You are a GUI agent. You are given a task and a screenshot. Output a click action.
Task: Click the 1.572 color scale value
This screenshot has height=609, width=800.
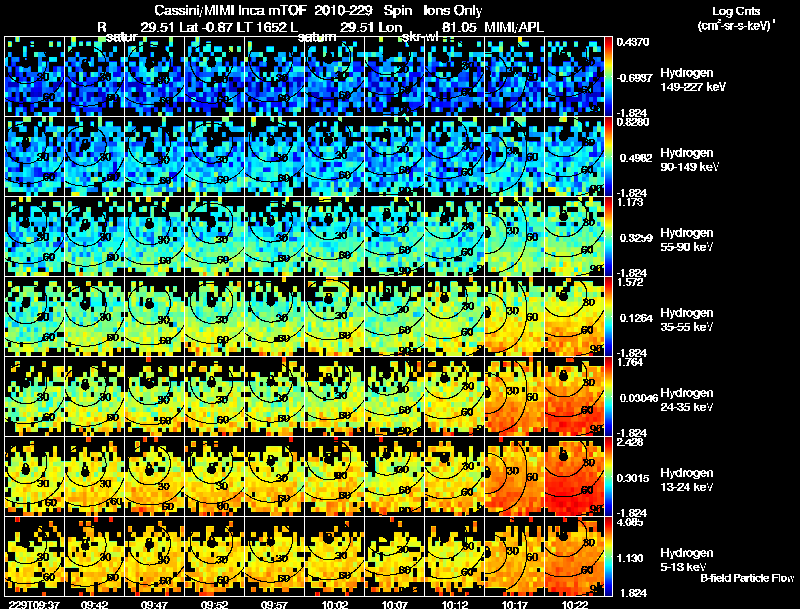[x=631, y=282]
